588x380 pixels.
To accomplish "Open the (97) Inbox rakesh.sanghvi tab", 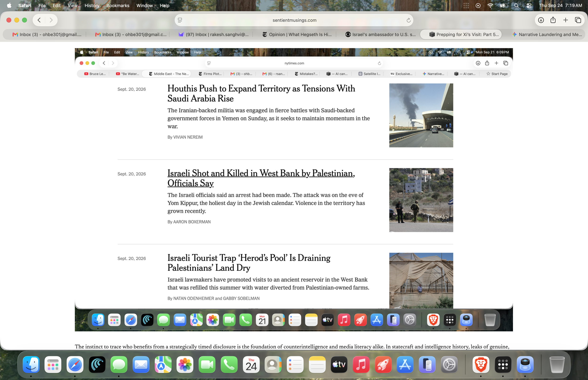I will pos(214,35).
